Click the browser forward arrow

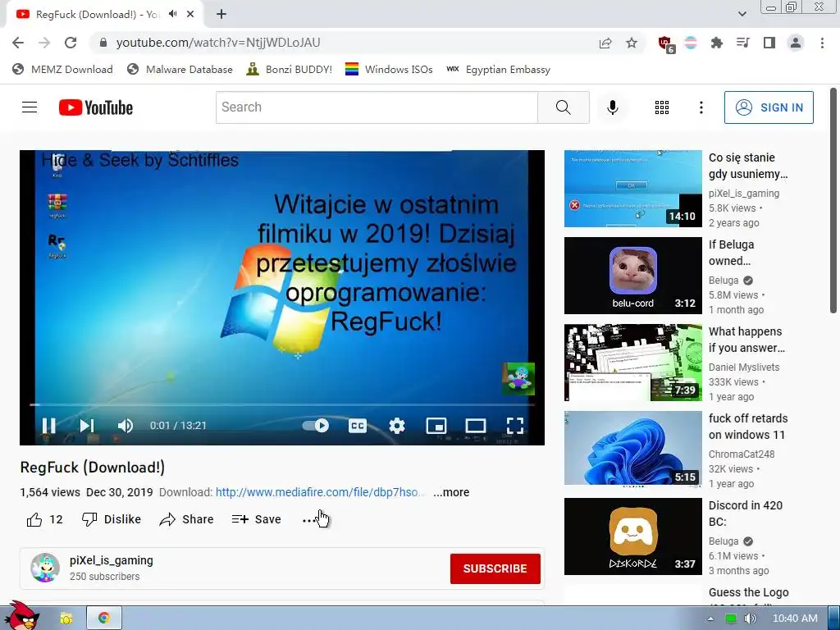[44, 43]
